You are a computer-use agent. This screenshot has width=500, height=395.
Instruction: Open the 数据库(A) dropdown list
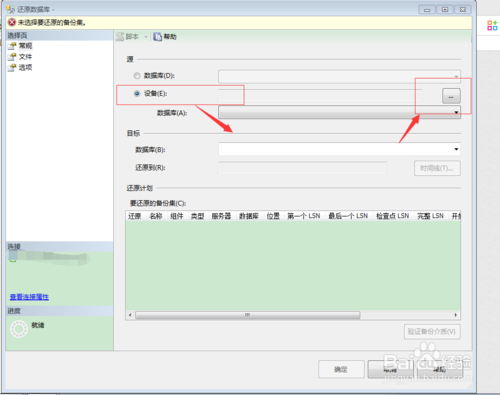339,112
